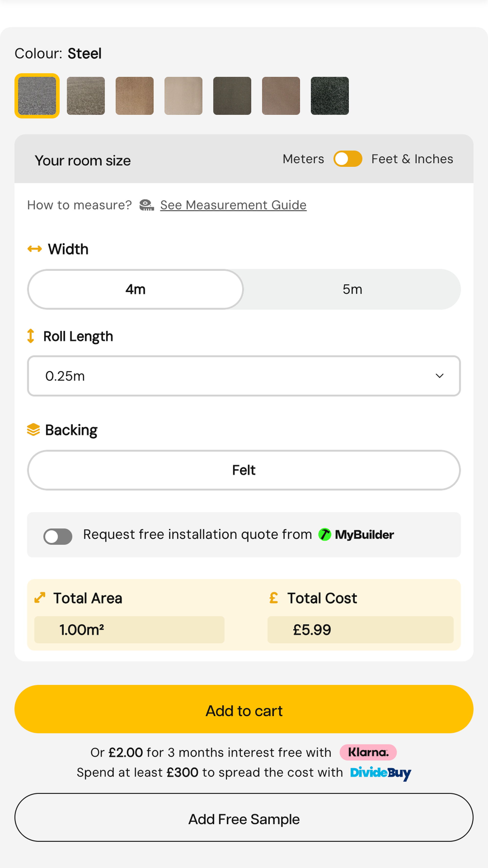Screen dimensions: 488x868
Task: Click the pink Klarna badge
Action: point(368,753)
